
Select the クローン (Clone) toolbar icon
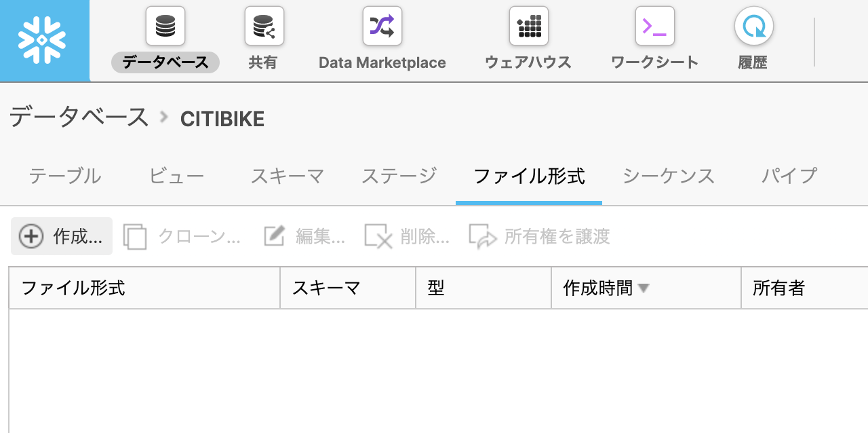pyautogui.click(x=135, y=236)
